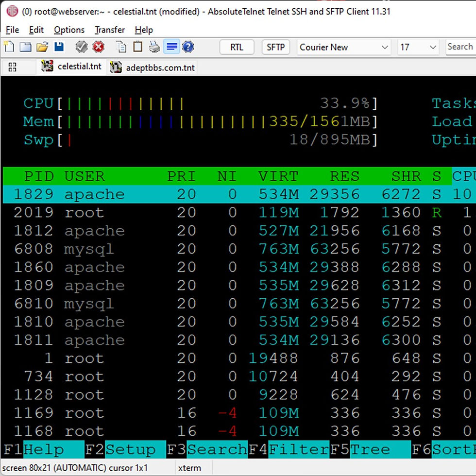Select process row with PID 1811

[x=239, y=340]
